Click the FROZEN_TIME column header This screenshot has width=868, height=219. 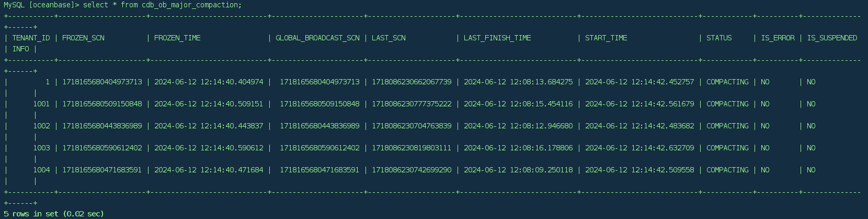pyautogui.click(x=177, y=38)
